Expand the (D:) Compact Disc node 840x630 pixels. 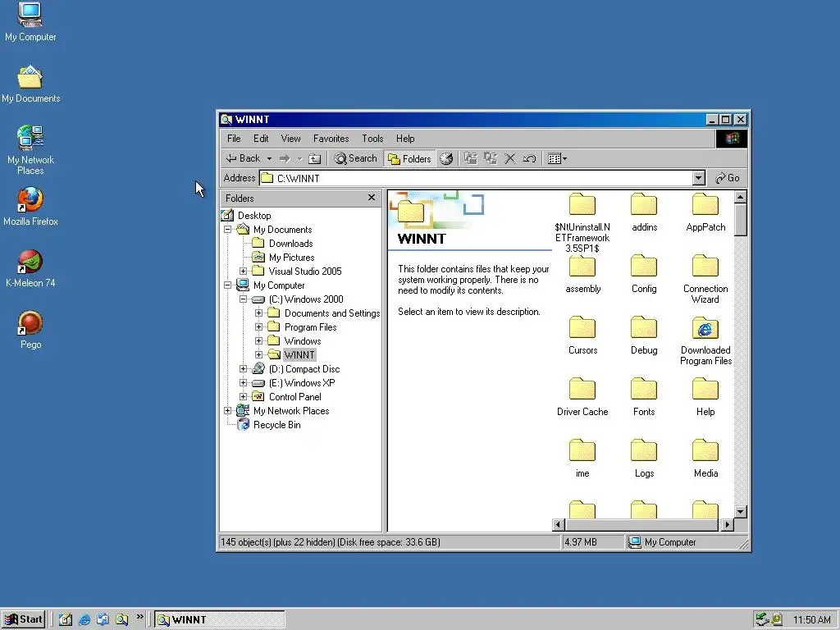coord(243,368)
